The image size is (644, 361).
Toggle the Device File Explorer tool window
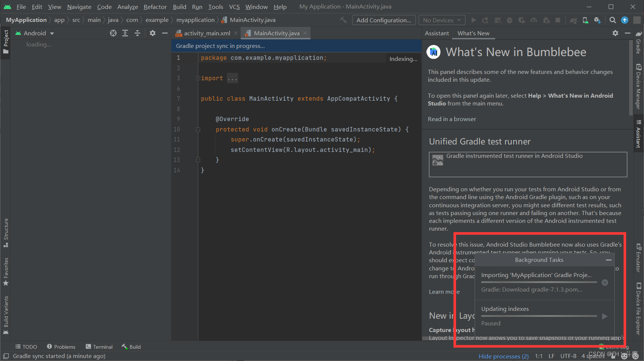point(639,309)
